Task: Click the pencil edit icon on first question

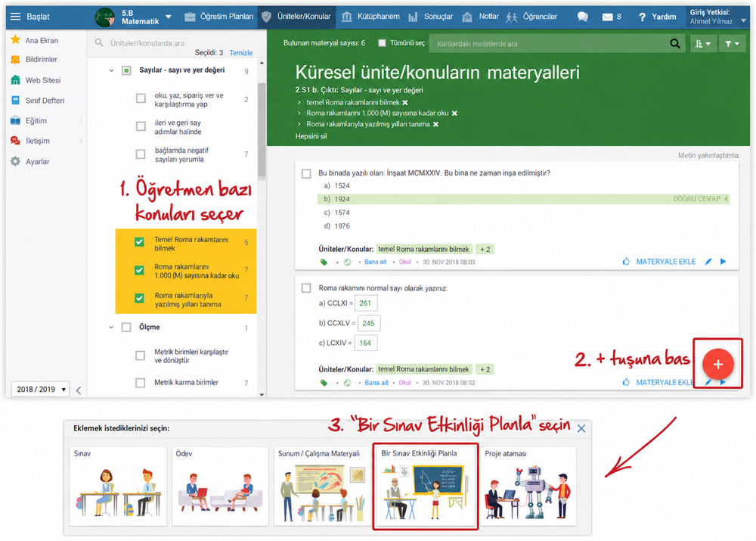Action: point(708,262)
